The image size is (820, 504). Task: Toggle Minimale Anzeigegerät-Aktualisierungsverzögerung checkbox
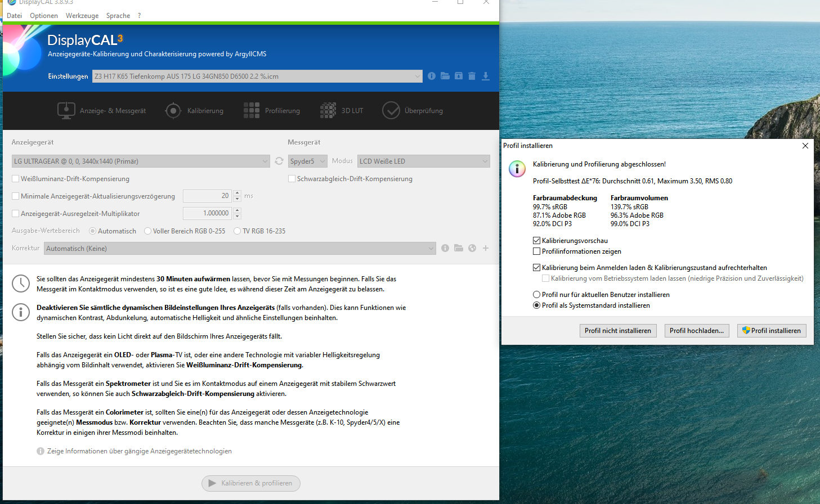point(16,196)
